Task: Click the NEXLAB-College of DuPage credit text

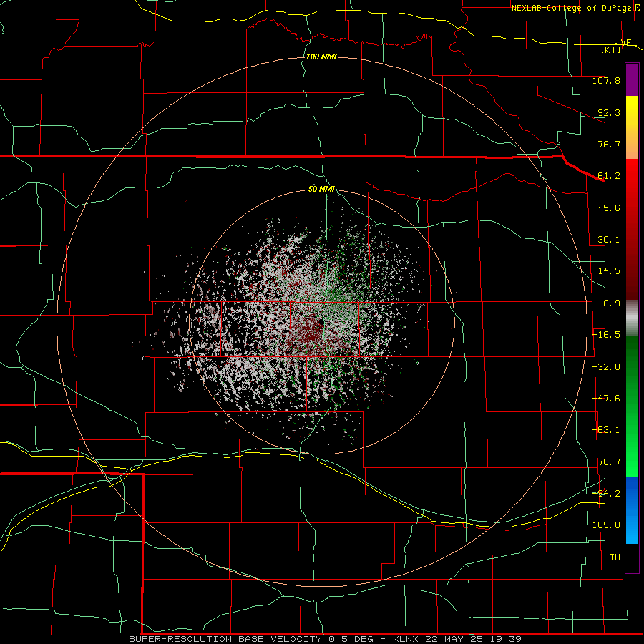Action: (571, 8)
